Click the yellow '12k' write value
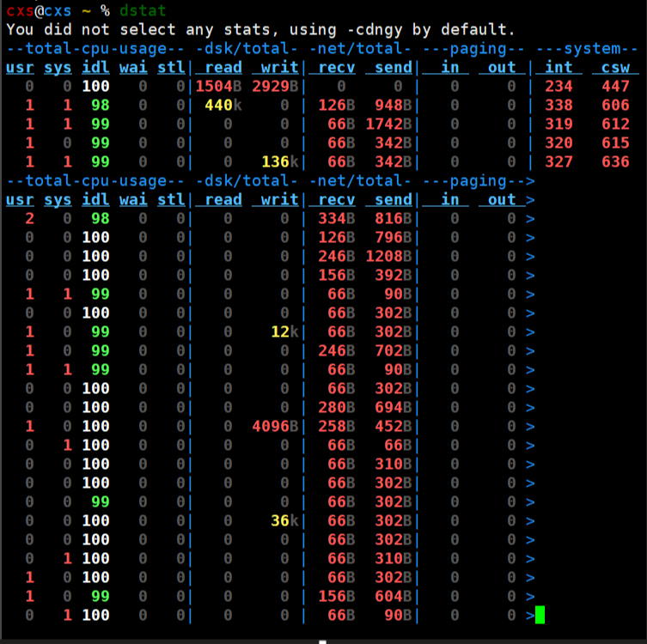647x644 pixels. point(284,332)
